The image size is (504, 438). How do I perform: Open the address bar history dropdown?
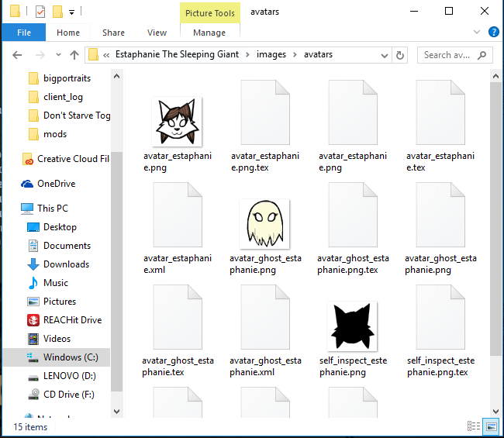pyautogui.click(x=382, y=55)
